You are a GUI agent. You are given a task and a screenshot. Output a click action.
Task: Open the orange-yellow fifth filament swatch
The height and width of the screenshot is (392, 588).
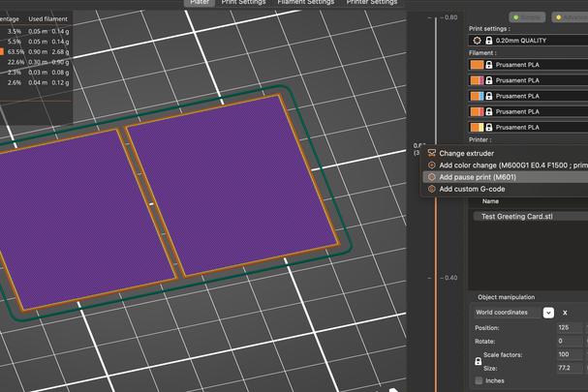(477, 128)
